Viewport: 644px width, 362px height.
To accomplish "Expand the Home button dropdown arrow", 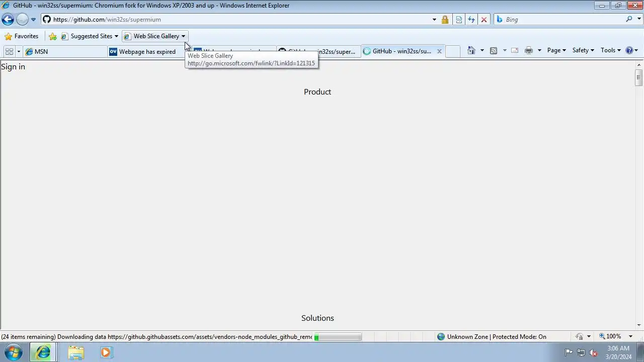I will click(x=482, y=50).
